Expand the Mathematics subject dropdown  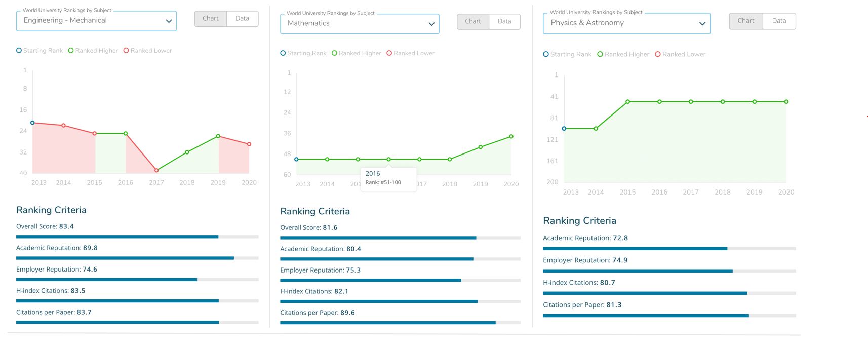click(360, 24)
